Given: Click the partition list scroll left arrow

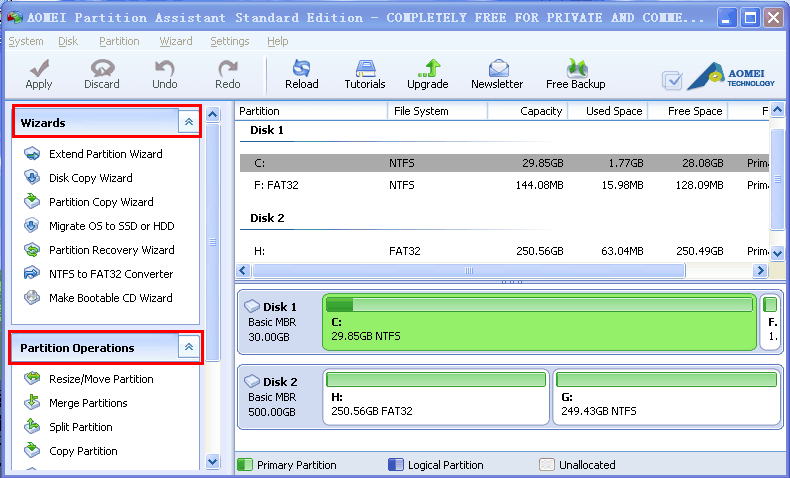Looking at the screenshot, I should [x=243, y=270].
